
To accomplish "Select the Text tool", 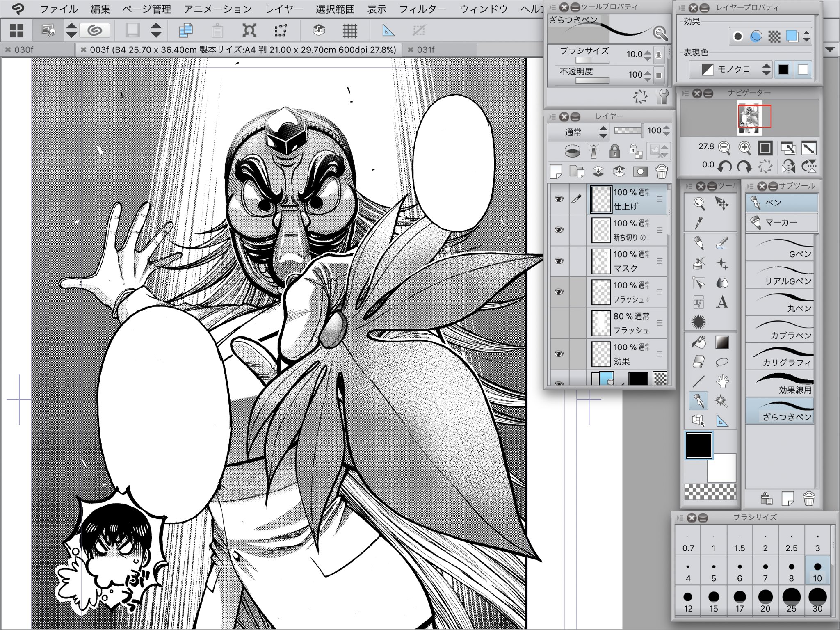I will [722, 302].
